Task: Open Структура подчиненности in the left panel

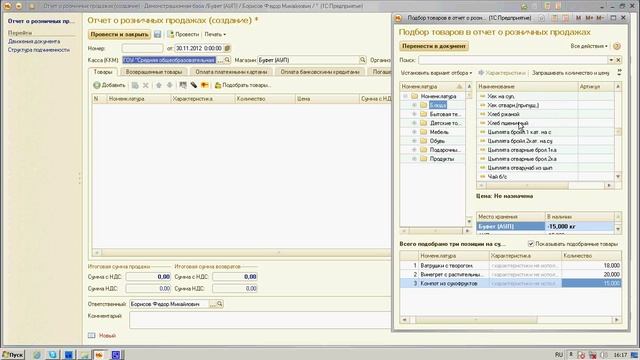Action: (x=39, y=50)
